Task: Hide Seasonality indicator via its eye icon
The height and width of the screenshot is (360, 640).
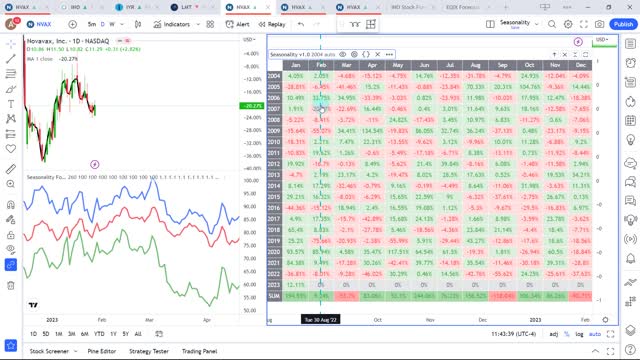Action: [343, 54]
